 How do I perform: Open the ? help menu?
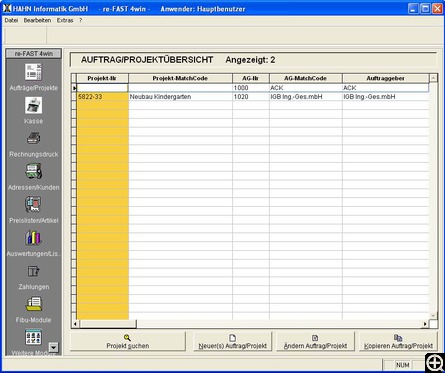pos(80,20)
